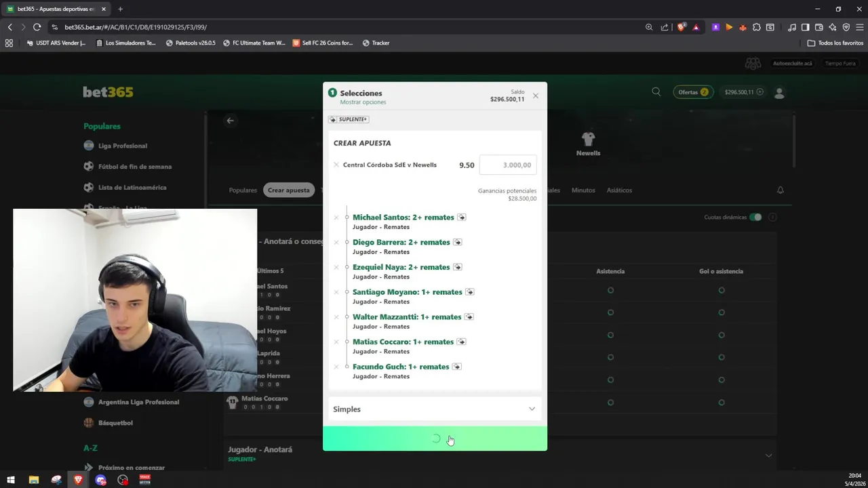Close the bet slip panel
Screen dimensions: 868x488
536,96
